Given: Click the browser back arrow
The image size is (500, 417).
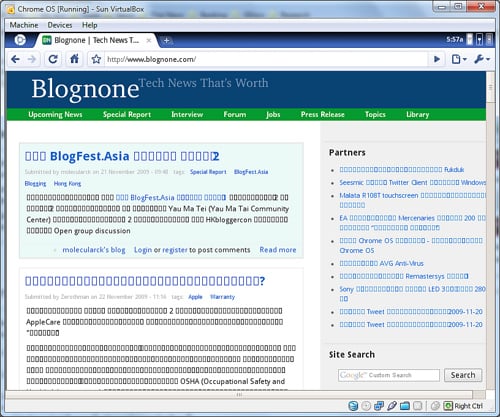Looking at the screenshot, I should pyautogui.click(x=15, y=59).
